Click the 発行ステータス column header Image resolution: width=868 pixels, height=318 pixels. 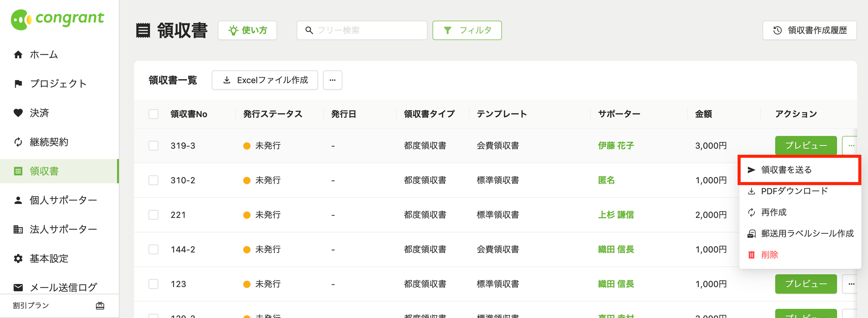[273, 114]
